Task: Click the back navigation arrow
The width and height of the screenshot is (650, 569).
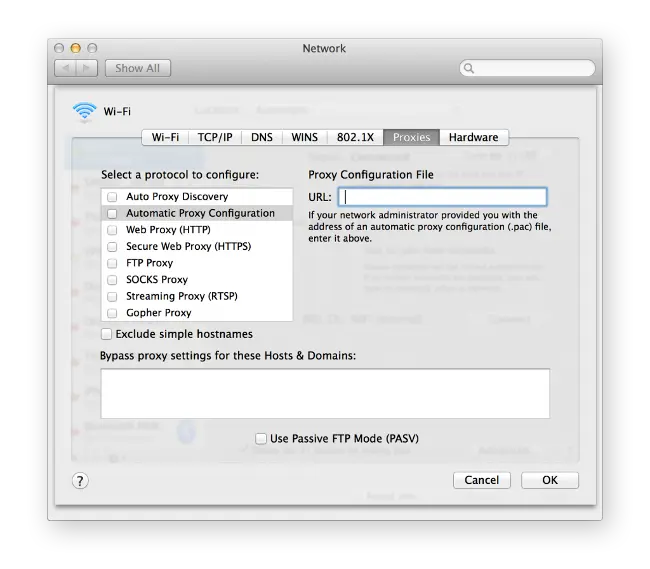Action: (66, 68)
